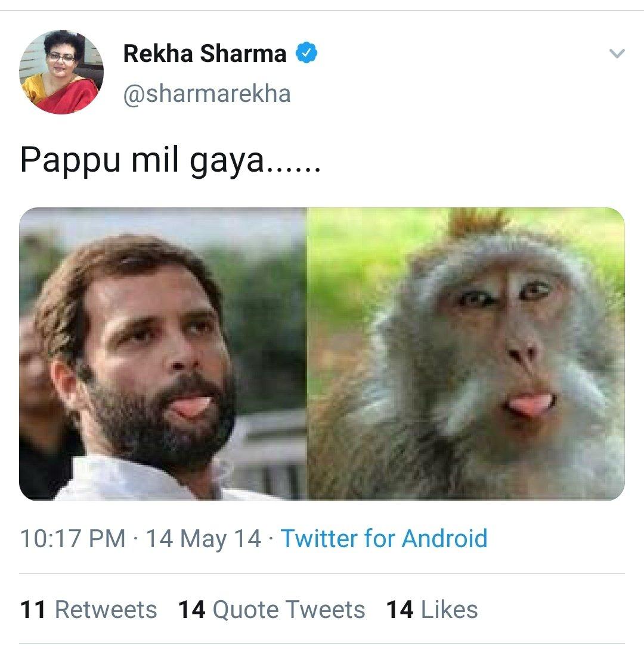
Task: Visit the @sharmarekha handle link
Action: 207,94
